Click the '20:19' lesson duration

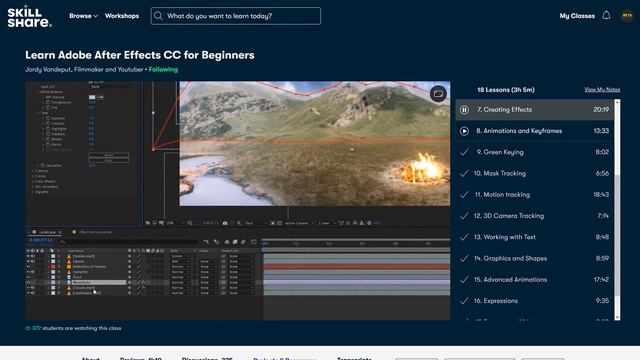tap(601, 109)
